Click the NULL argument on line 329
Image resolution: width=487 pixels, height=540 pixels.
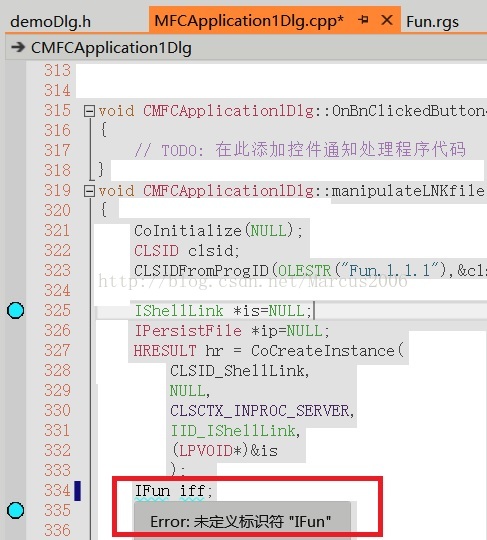click(187, 391)
